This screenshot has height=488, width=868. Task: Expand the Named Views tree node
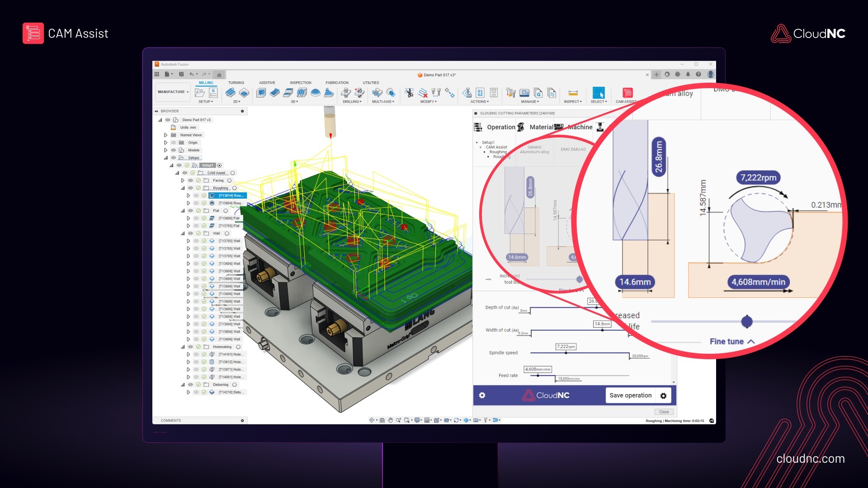click(165, 135)
